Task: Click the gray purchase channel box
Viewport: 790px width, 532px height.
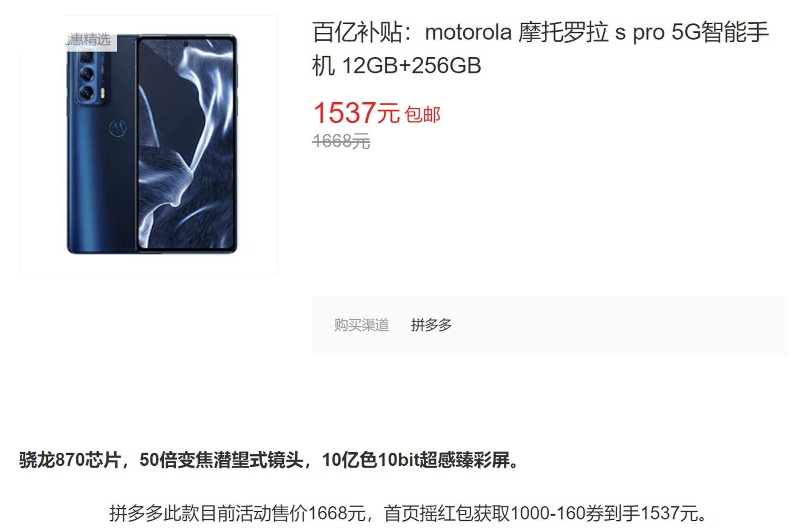Action: point(549,326)
